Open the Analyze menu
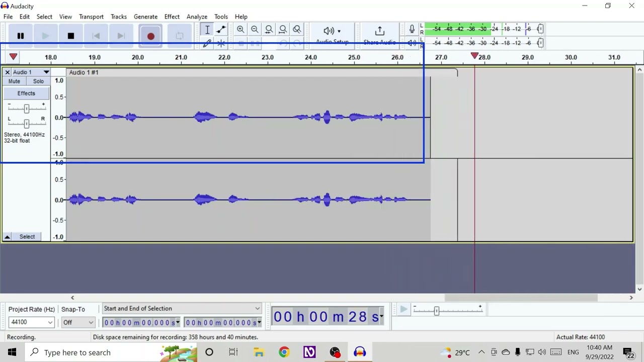The width and height of the screenshot is (644, 362). (197, 17)
